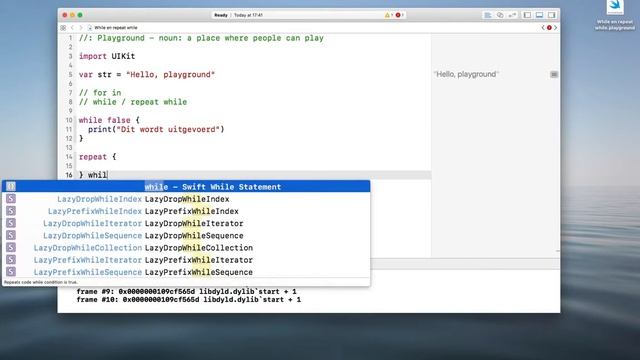Click the yellow warning indicator in toolbar
Viewport: 640px width, 360px height.
pos(388,15)
